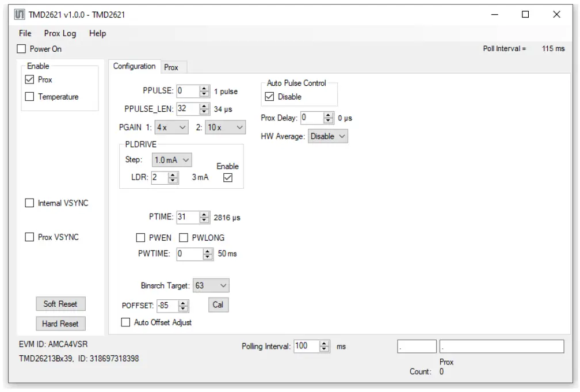The height and width of the screenshot is (392, 580).
Task: Increase PPULSE value with up arrow
Action: click(x=204, y=88)
